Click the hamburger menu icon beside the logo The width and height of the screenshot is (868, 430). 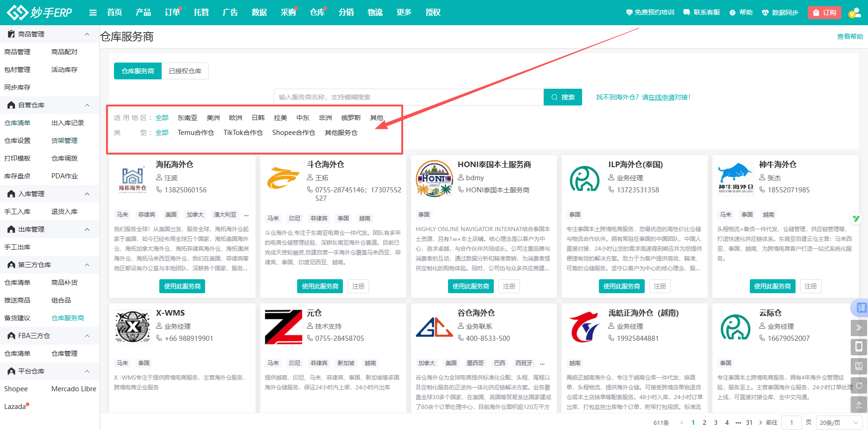point(92,13)
